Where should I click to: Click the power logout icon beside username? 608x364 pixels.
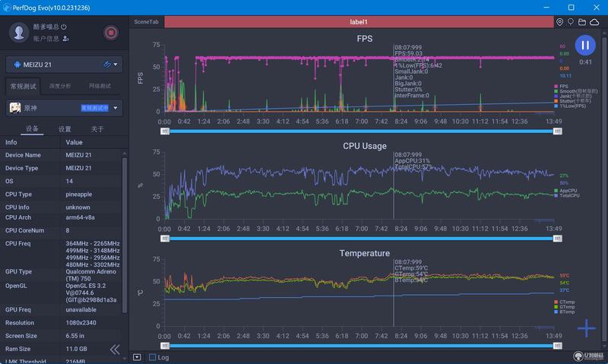[x=64, y=27]
